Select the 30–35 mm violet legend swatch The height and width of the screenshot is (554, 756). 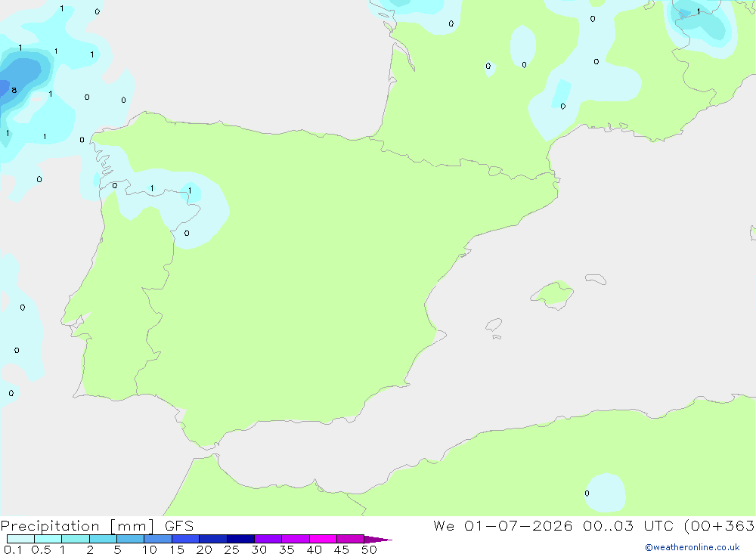click(268, 539)
